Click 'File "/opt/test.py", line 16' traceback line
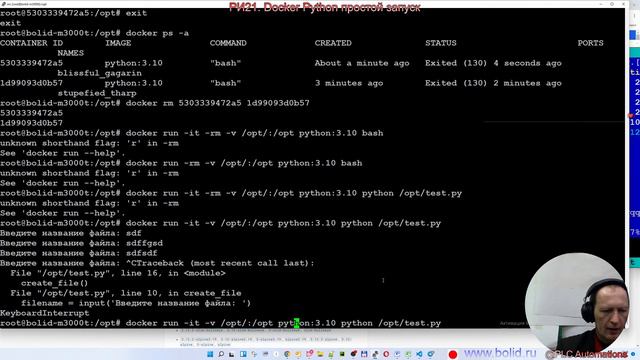The height and width of the screenshot is (360, 640). pos(118,273)
